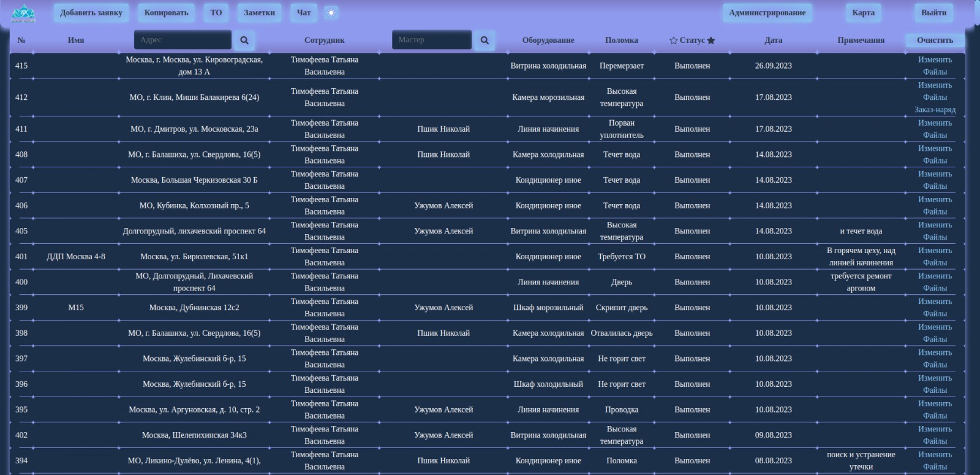Click the date 08.08.2023

click(774, 461)
